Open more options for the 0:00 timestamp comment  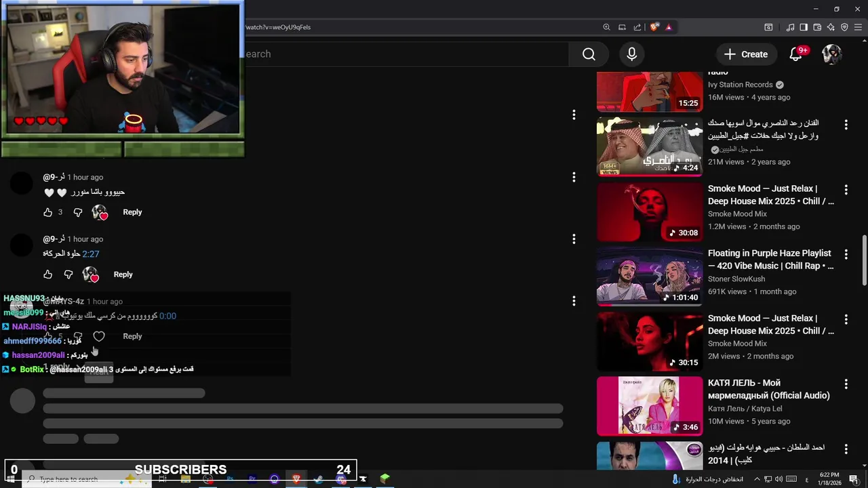574,301
